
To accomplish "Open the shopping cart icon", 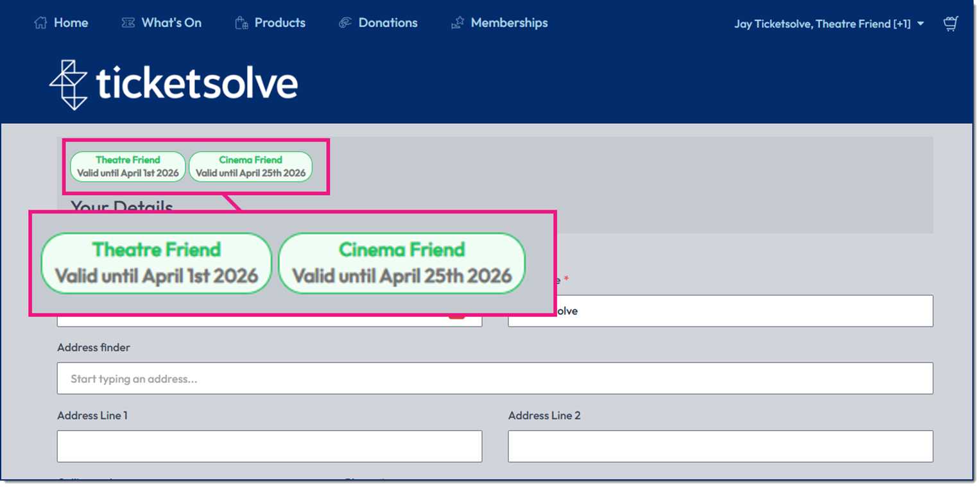I will 950,24.
